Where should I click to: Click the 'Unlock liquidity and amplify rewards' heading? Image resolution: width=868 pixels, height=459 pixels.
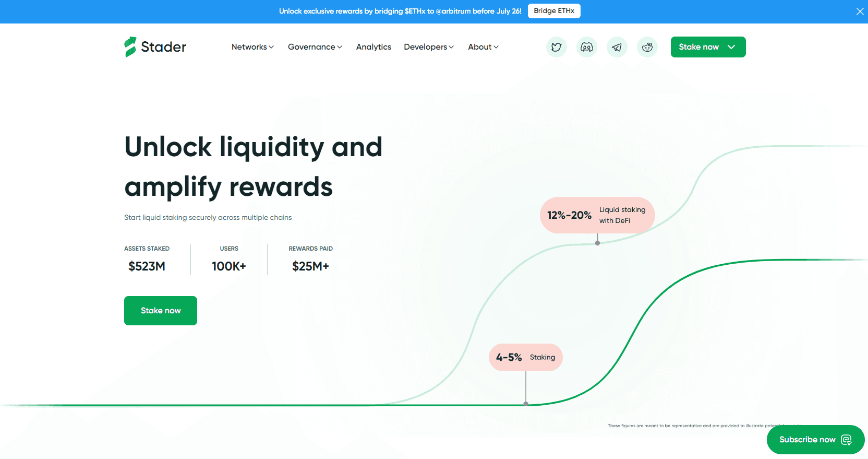point(254,167)
